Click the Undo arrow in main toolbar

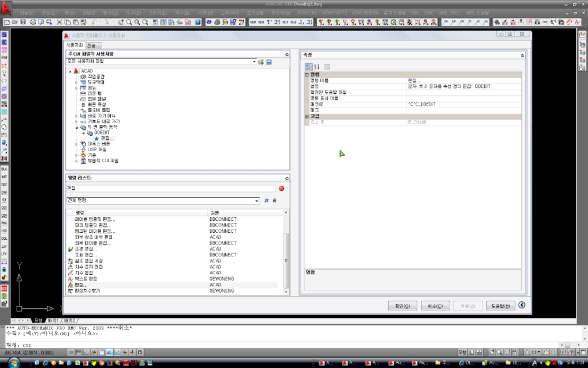click(94, 22)
